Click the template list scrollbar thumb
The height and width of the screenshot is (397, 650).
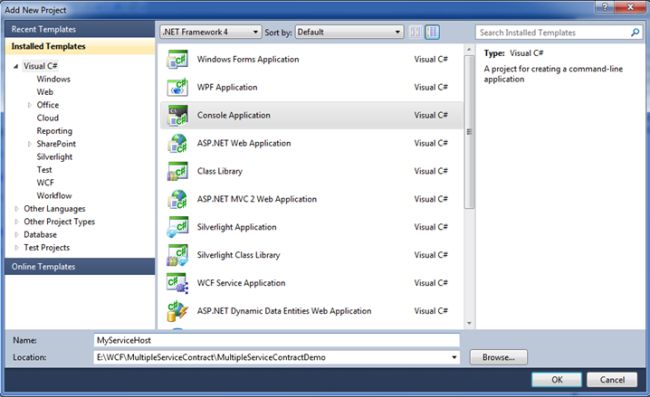(x=469, y=132)
